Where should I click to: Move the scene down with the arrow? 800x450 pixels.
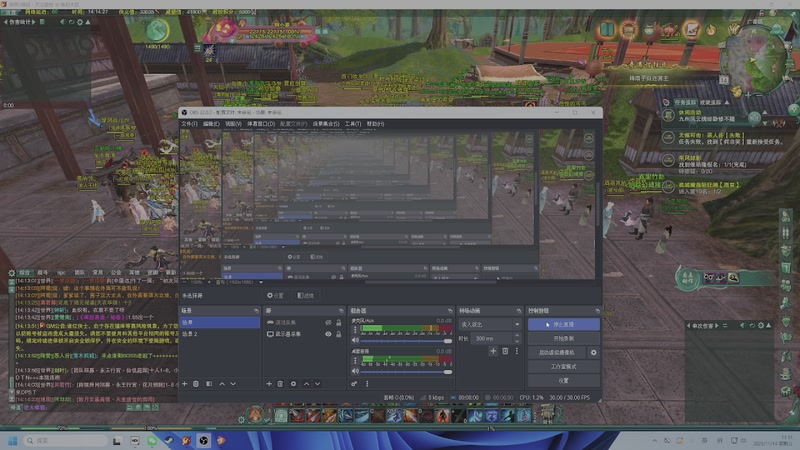pos(233,384)
